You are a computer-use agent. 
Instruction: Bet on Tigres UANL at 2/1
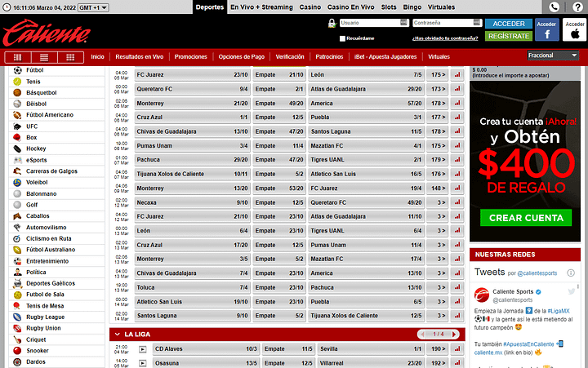[x=366, y=160]
